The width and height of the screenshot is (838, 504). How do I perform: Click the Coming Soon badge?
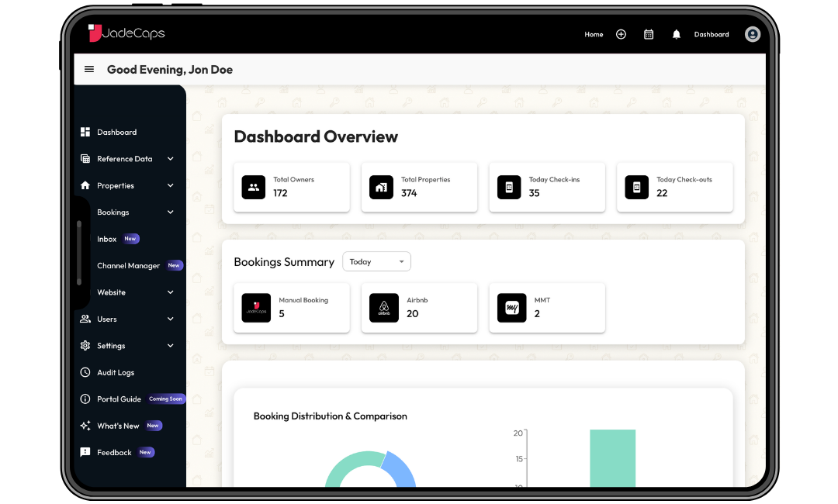[166, 399]
